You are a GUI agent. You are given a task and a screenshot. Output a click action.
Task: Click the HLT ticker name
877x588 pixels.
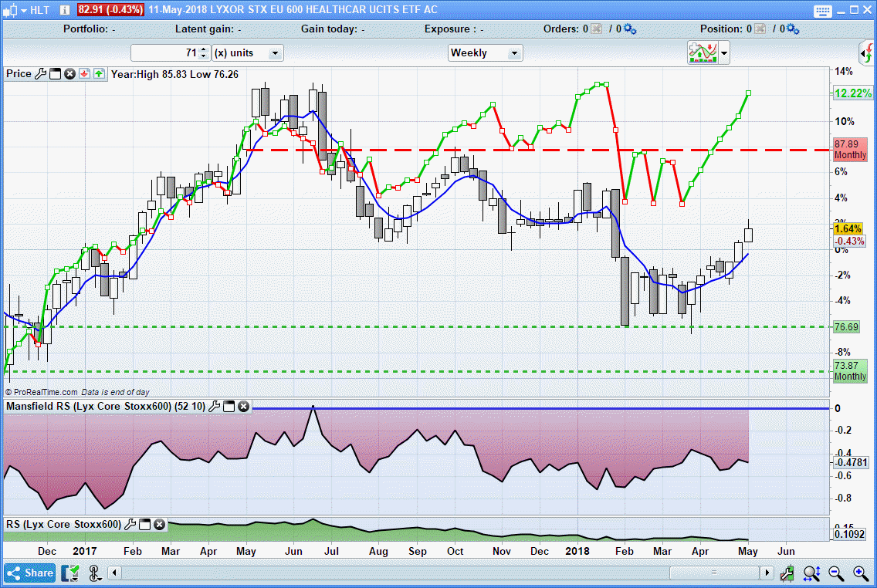[39, 10]
